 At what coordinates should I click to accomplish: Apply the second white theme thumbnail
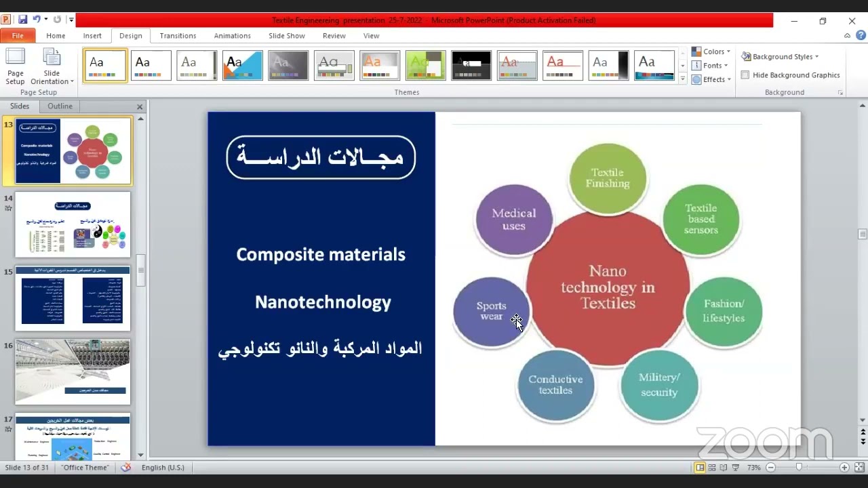[x=151, y=65]
